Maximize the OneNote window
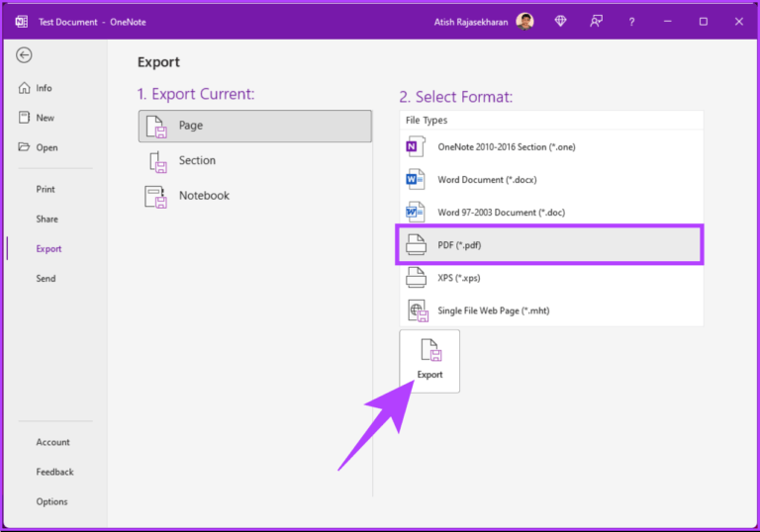Screen dimensions: 760x532 pyautogui.click(x=704, y=22)
